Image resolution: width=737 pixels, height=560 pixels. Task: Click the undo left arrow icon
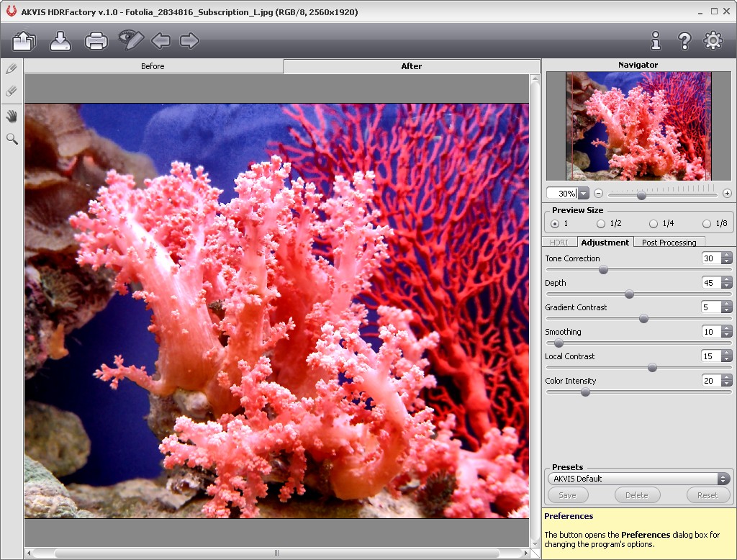pyautogui.click(x=160, y=41)
